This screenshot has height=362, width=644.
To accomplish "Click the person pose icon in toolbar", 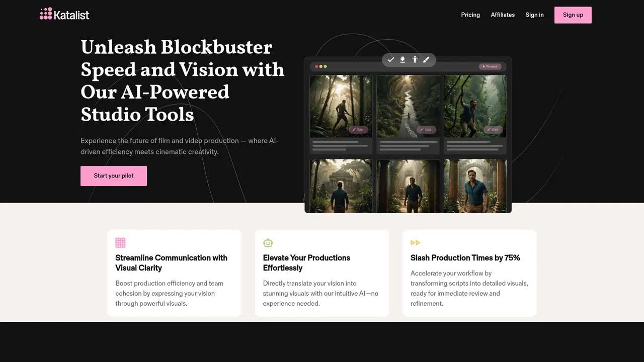I will pos(415,60).
